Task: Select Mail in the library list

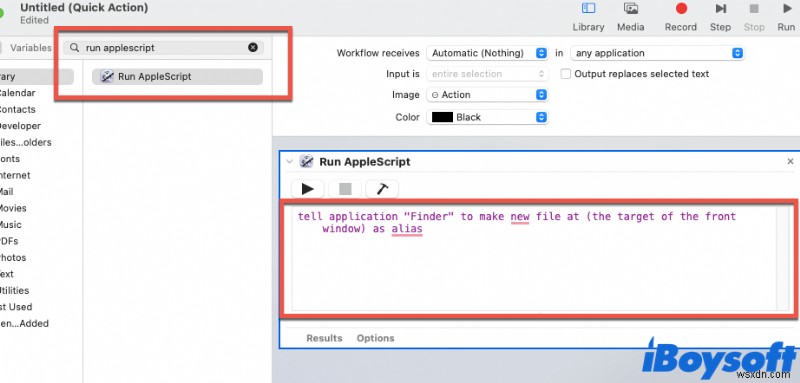Action: pos(7,192)
